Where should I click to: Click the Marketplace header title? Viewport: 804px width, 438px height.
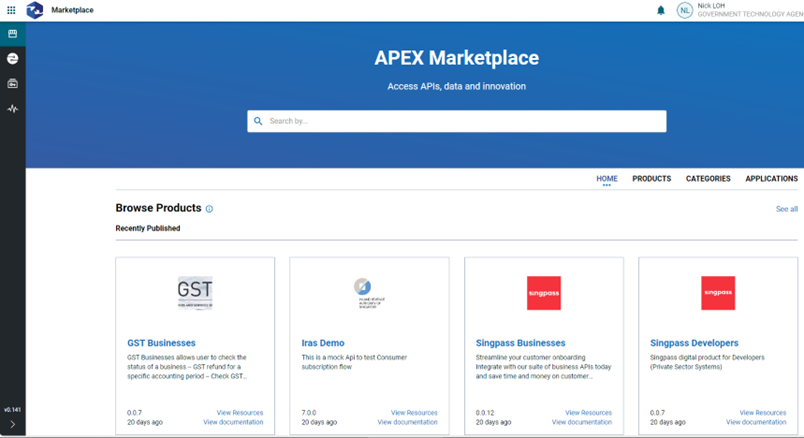[x=72, y=10]
